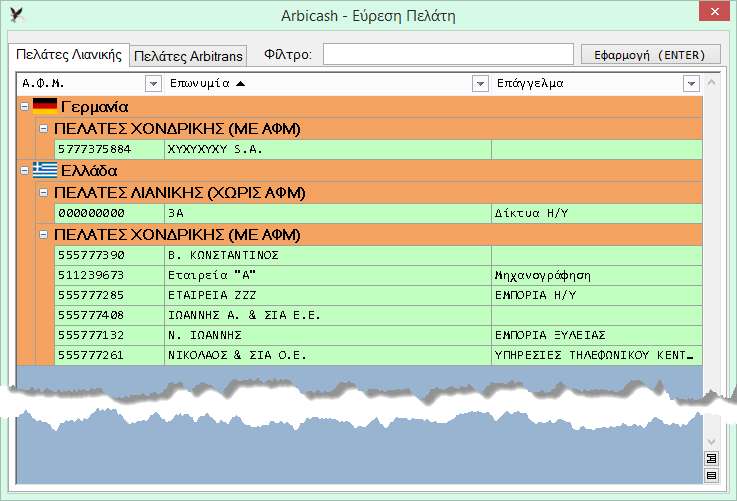
Task: Select customer Ν. ΙΩΑΝΝΗΣ
Action: click(x=328, y=336)
